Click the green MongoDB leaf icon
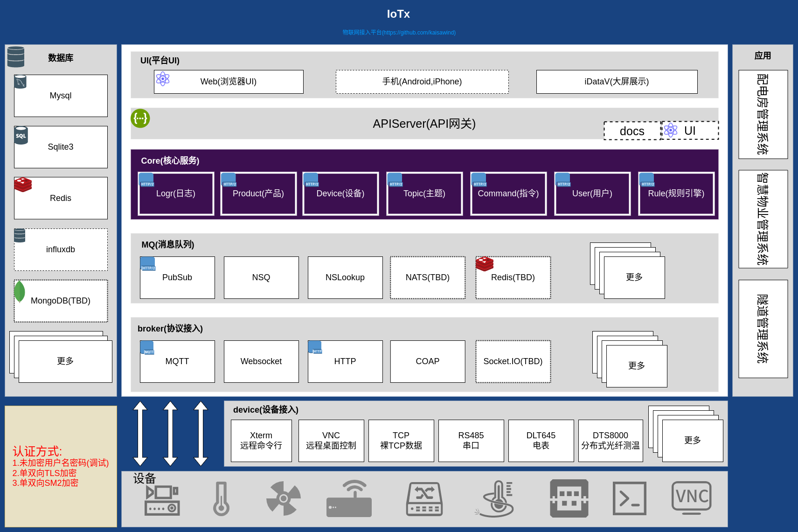This screenshot has width=798, height=532. [20, 291]
